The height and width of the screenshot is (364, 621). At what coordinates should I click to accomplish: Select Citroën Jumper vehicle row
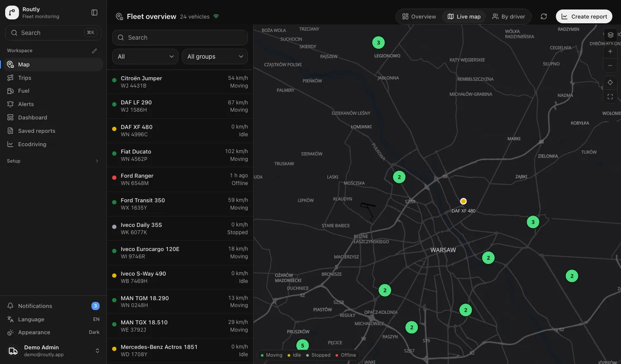[180, 82]
